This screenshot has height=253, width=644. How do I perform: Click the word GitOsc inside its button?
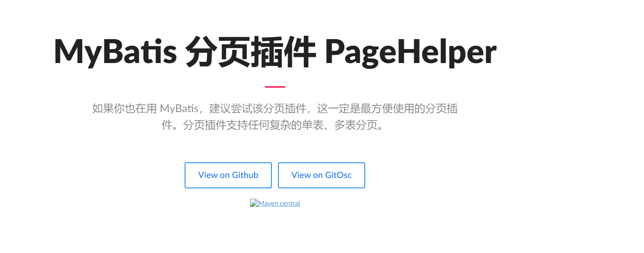(x=338, y=175)
